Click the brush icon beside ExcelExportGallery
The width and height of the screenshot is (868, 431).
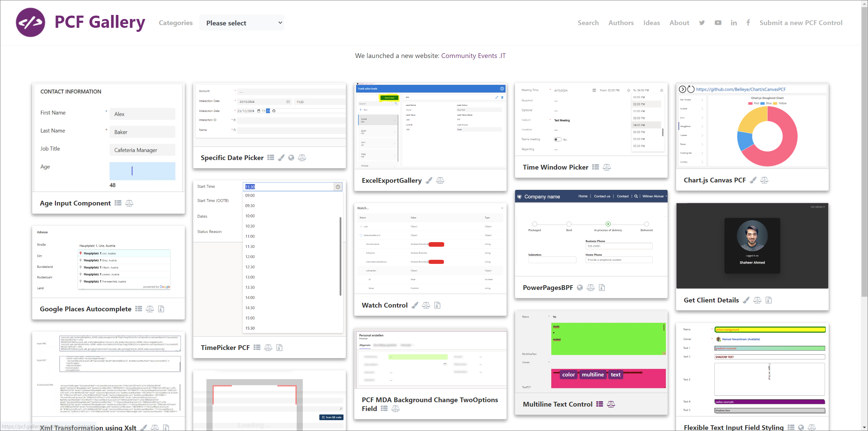[x=429, y=180]
